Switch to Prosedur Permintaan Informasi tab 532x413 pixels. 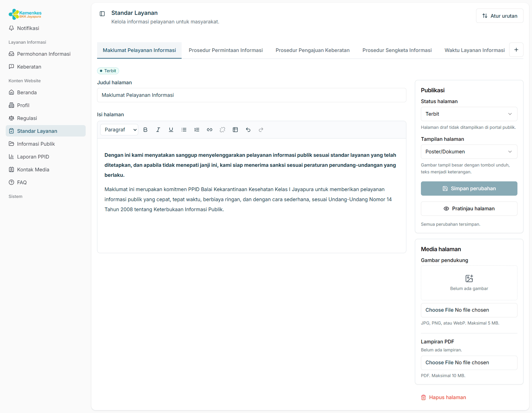click(226, 50)
